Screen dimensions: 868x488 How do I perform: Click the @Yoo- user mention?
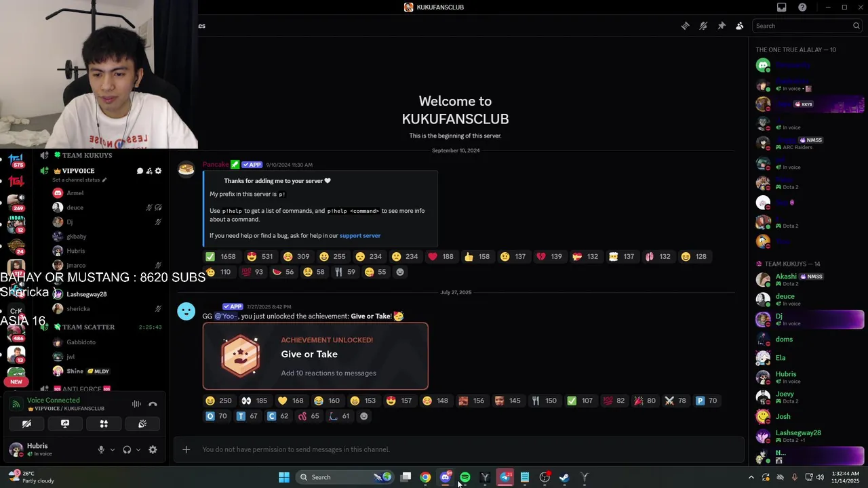226,317
